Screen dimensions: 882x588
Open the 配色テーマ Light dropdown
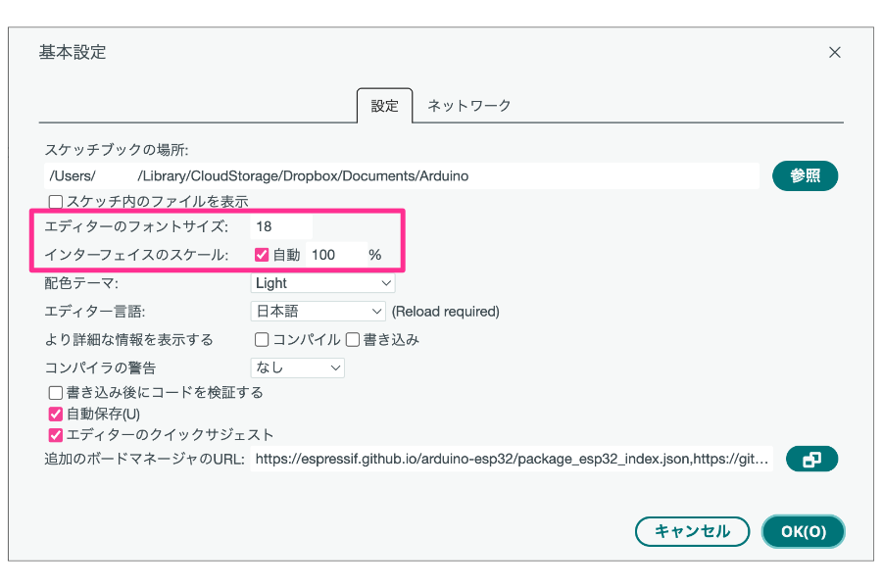322,283
